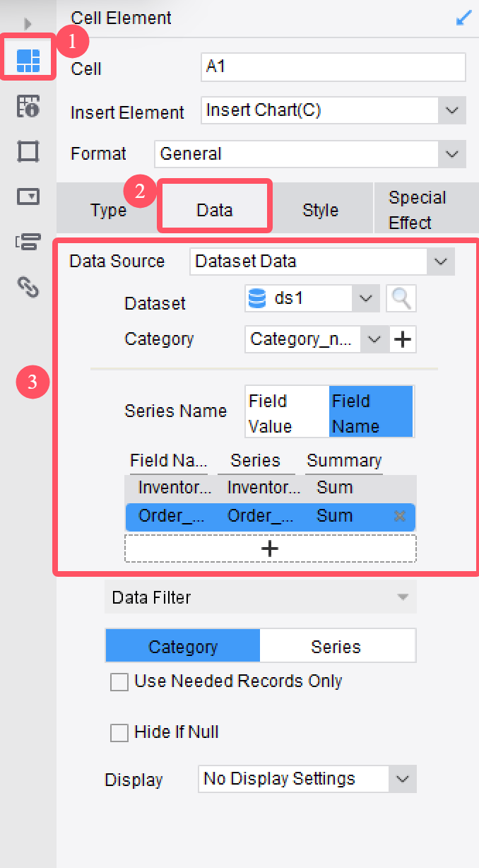The width and height of the screenshot is (479, 868).
Task: Switch to the Style tab
Action: point(320,210)
